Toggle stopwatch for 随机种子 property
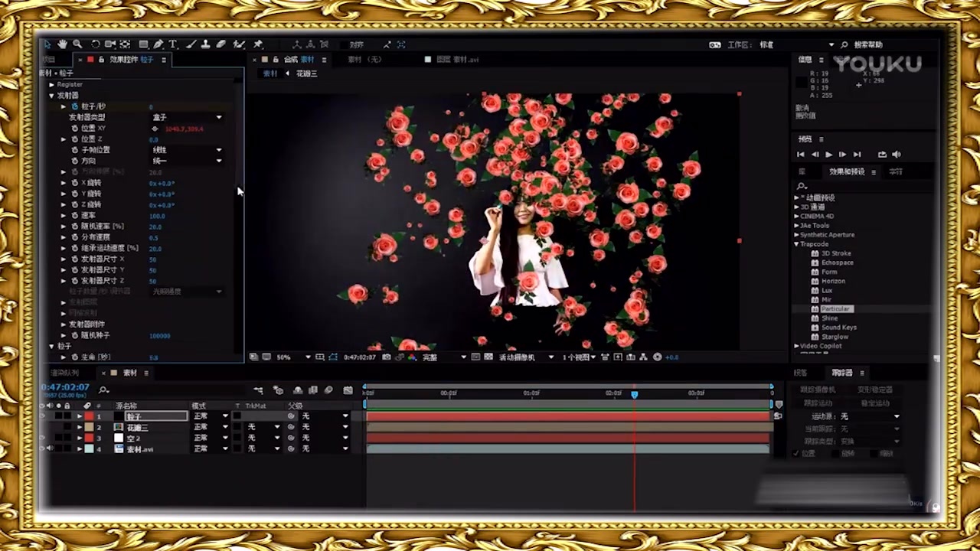The height and width of the screenshot is (551, 980). pyautogui.click(x=75, y=336)
